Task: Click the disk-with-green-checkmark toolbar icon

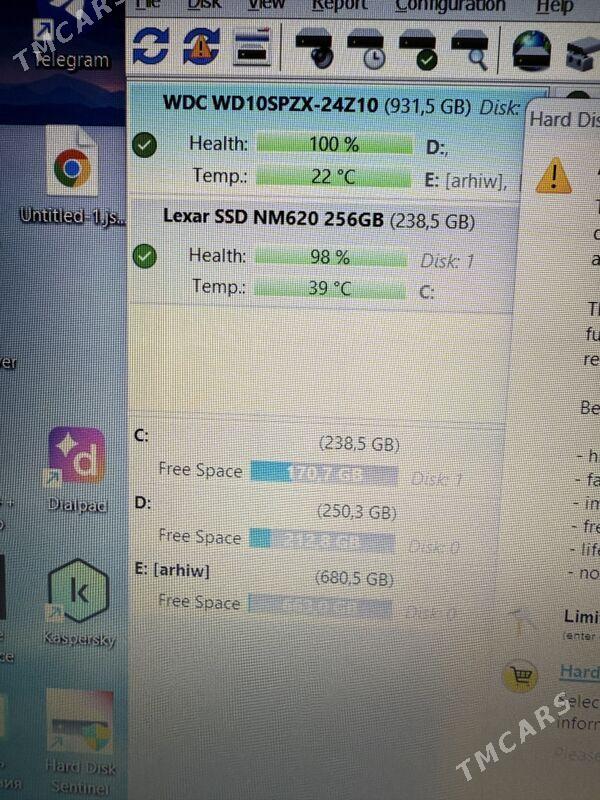Action: click(418, 49)
